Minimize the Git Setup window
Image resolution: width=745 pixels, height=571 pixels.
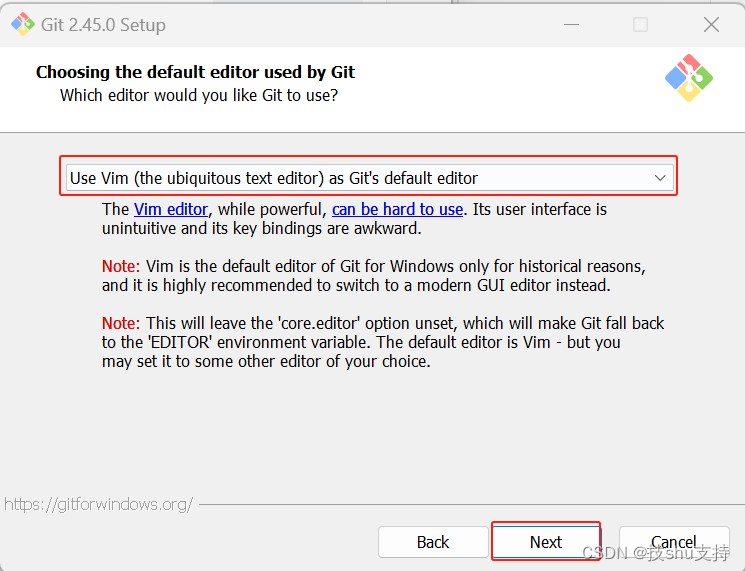pos(571,24)
